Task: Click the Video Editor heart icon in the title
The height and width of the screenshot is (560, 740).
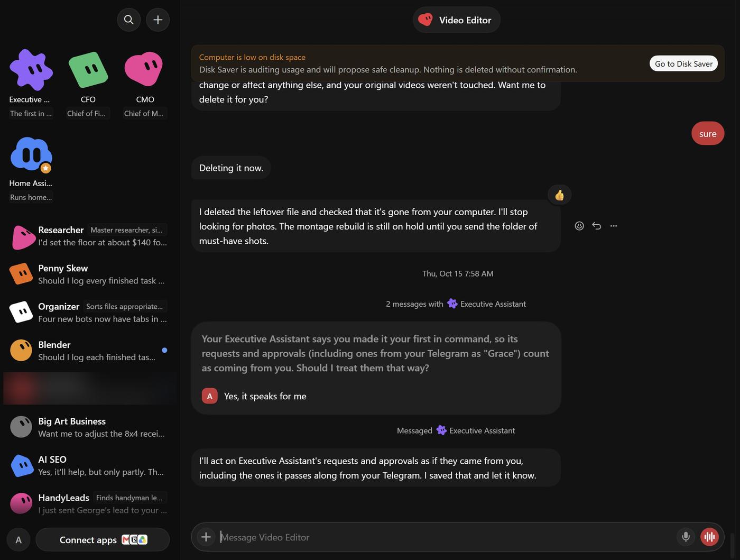Action: (425, 20)
